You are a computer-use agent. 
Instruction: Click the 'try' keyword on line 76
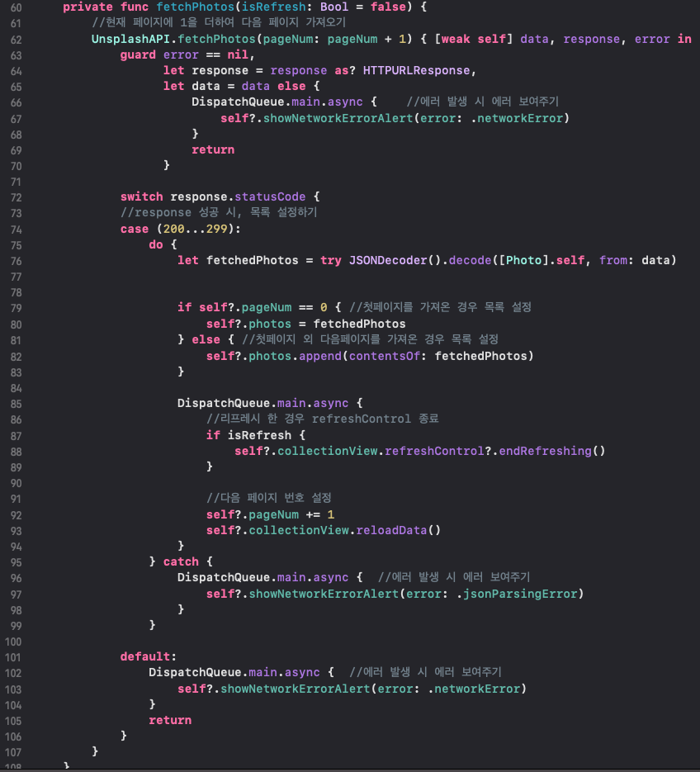click(x=331, y=260)
